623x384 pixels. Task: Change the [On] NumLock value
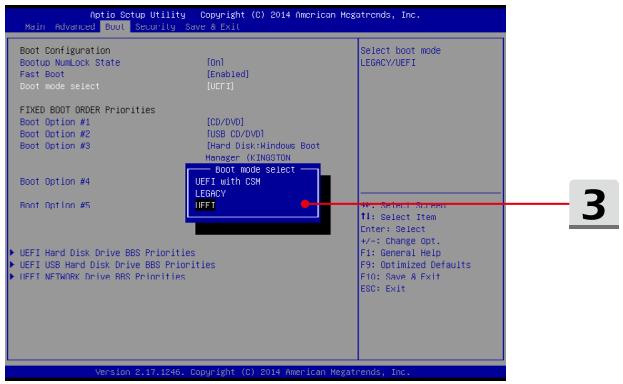coord(215,63)
